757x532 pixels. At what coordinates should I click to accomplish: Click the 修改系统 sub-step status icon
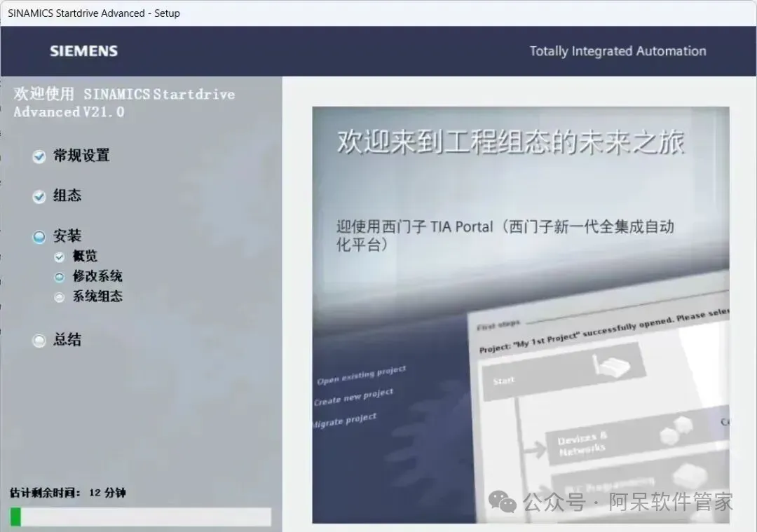coord(60,277)
